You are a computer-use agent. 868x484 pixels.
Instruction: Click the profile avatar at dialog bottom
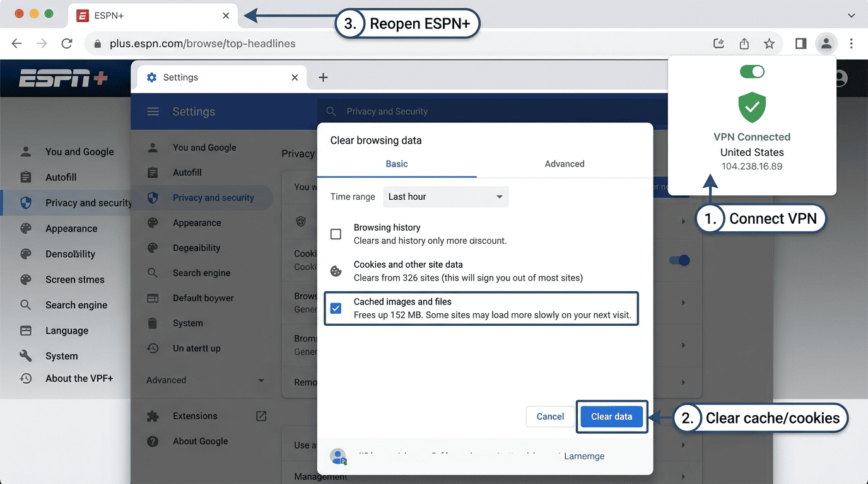pyautogui.click(x=338, y=456)
